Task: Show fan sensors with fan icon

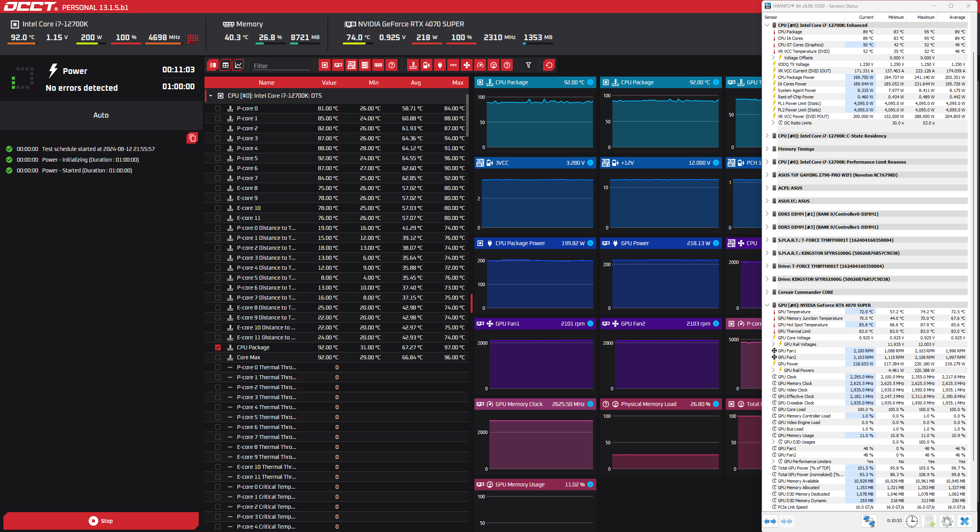Action: click(466, 65)
